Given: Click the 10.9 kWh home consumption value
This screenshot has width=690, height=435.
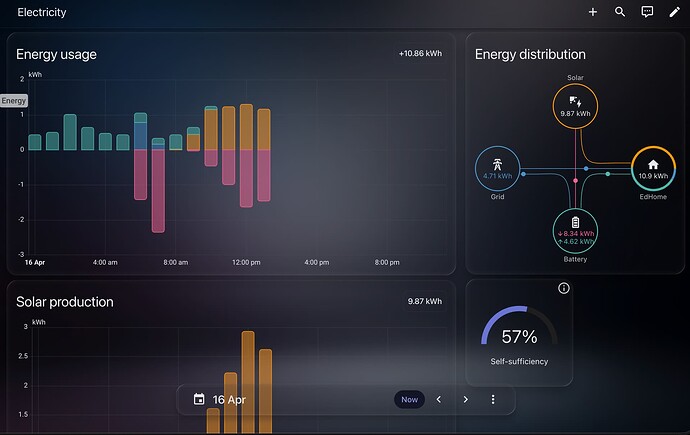Looking at the screenshot, I should tap(653, 176).
